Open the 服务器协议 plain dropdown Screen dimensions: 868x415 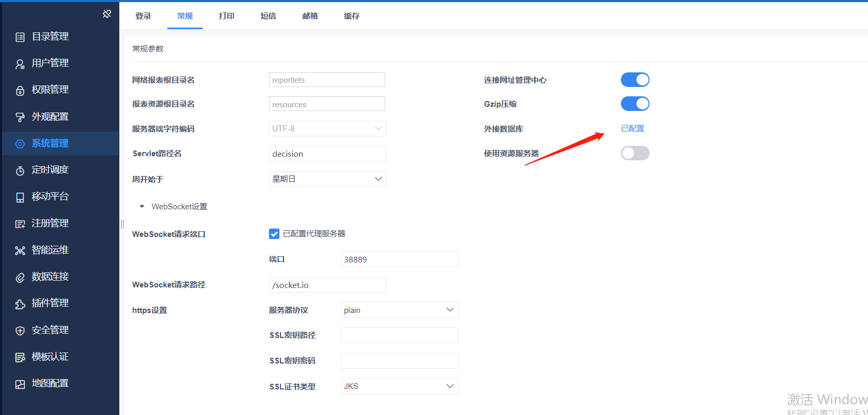point(399,310)
